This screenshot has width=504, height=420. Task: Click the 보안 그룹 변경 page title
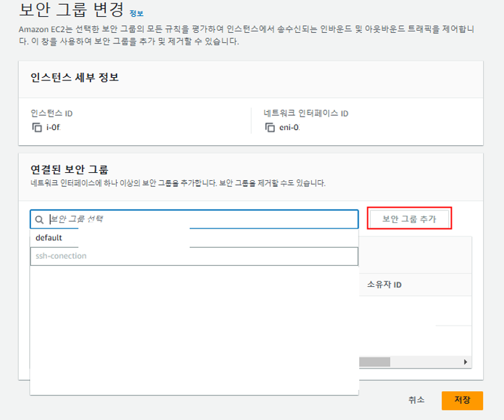(71, 9)
